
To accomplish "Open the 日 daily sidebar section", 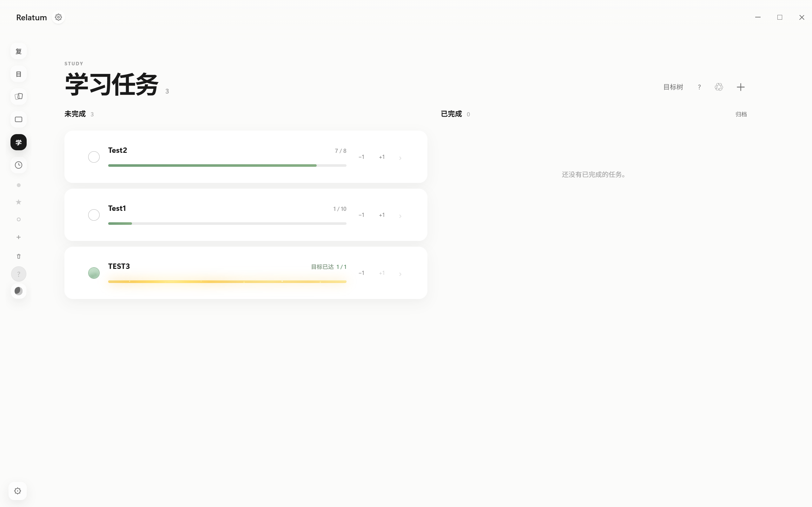I will [x=18, y=74].
